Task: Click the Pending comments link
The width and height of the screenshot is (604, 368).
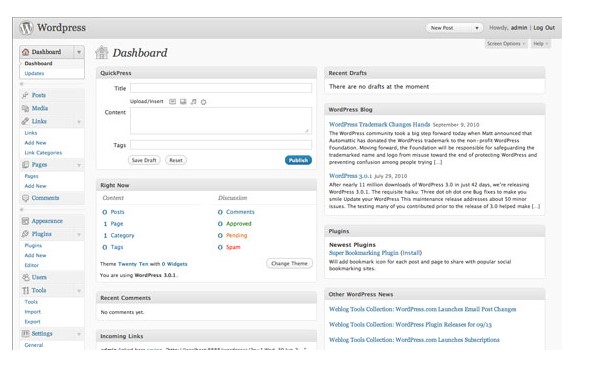Action: [237, 235]
